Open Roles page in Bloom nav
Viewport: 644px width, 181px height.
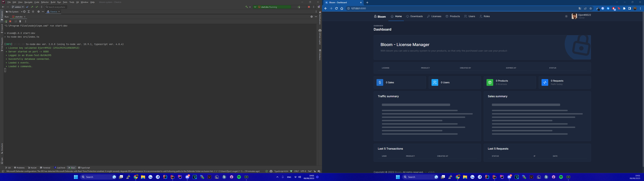coord(485,16)
